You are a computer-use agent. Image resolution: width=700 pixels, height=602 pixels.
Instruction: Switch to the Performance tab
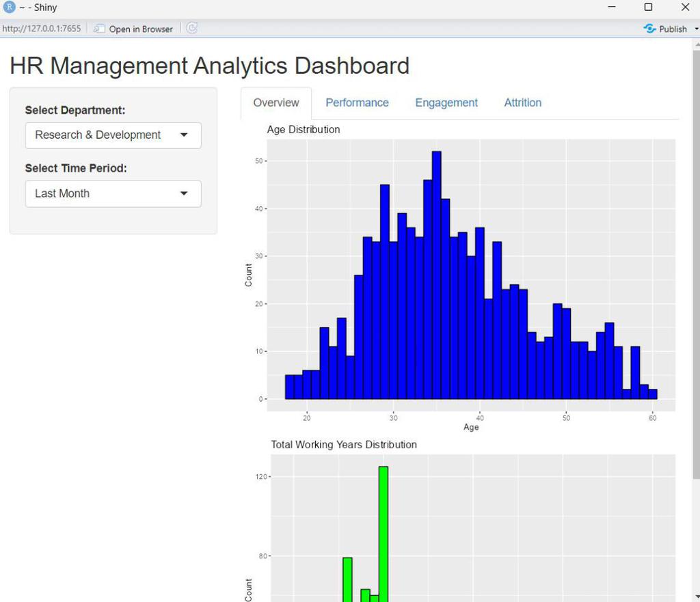(357, 102)
